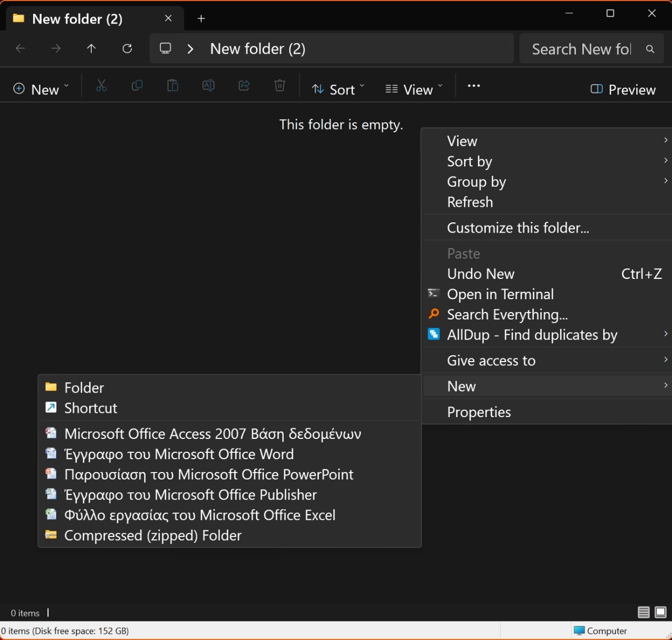The width and height of the screenshot is (672, 640).
Task: Click New folder (2) in address bar
Action: pyautogui.click(x=258, y=49)
